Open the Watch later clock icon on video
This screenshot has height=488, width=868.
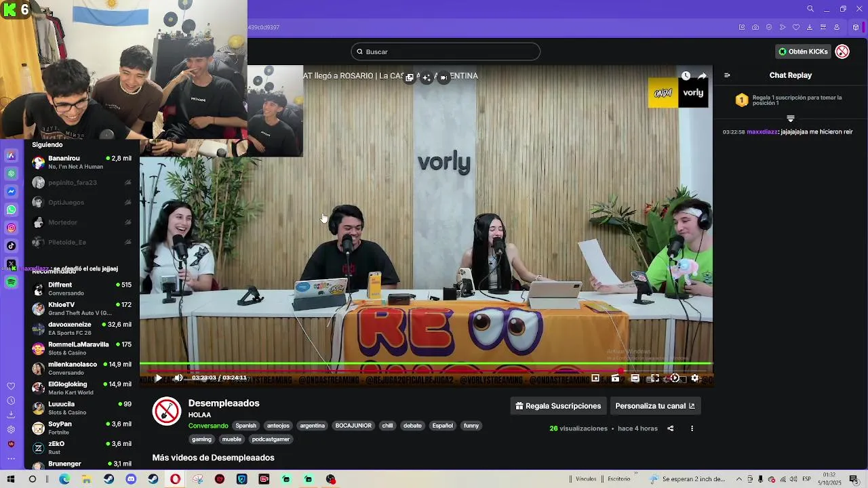click(686, 76)
